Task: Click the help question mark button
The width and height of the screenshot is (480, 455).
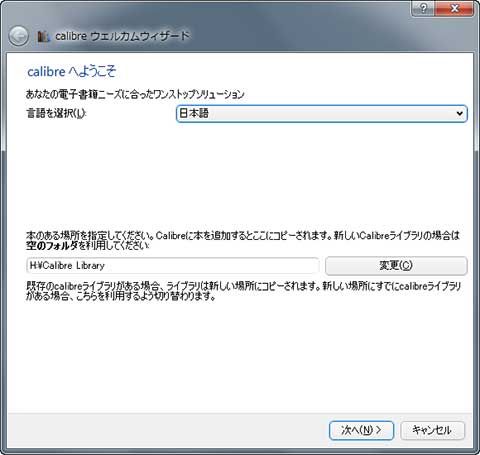Action: 423,8
